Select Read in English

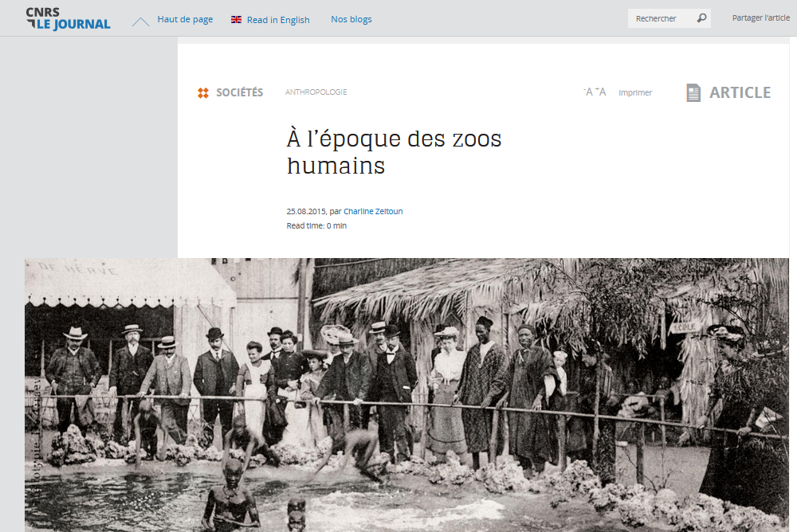(x=278, y=20)
